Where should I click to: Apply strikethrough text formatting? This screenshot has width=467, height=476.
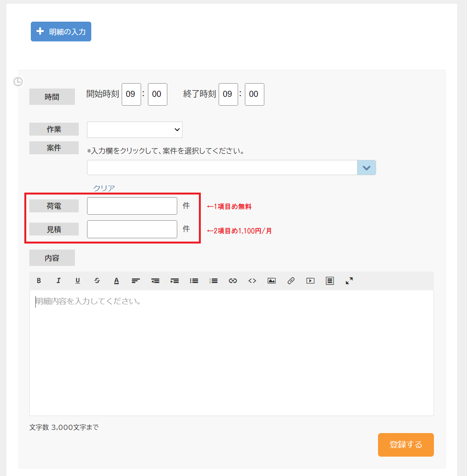pos(97,281)
